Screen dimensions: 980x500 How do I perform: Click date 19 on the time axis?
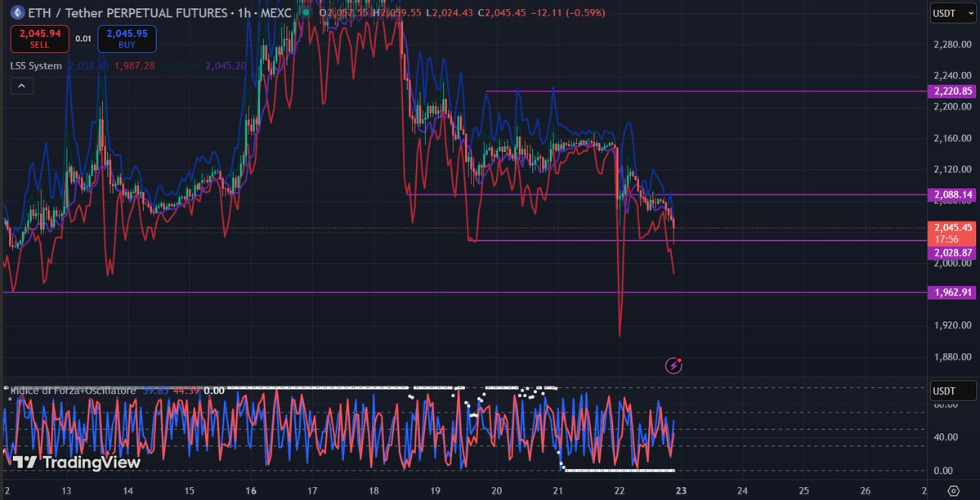click(436, 491)
